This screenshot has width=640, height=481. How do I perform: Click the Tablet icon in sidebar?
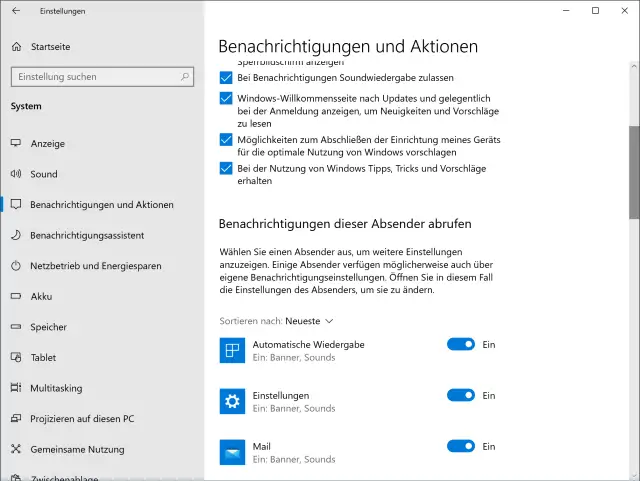click(16, 357)
